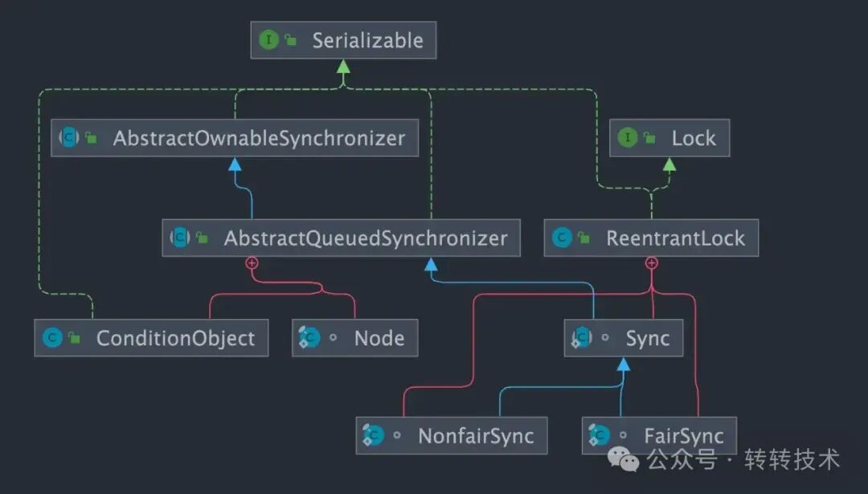This screenshot has height=494, width=868.
Task: Select the Sync class label
Action: [x=648, y=338]
